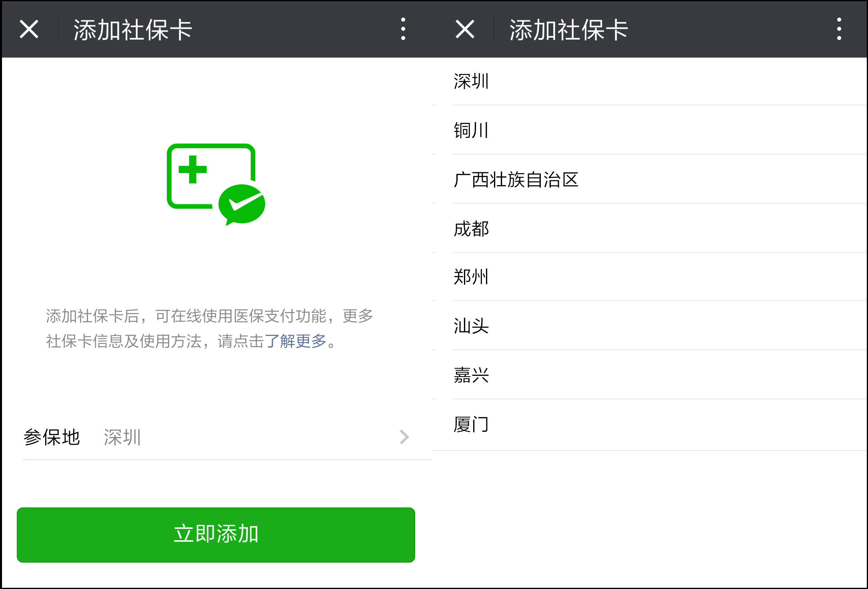868x589 pixels.
Task: Click the 了解更多 link
Action: tap(295, 341)
